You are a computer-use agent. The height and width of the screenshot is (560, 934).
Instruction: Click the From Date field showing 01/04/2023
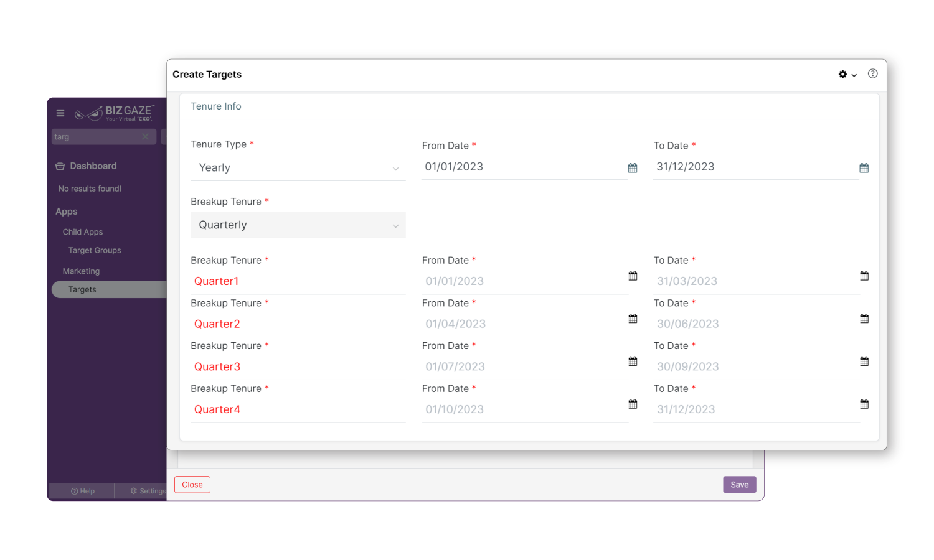(x=524, y=324)
